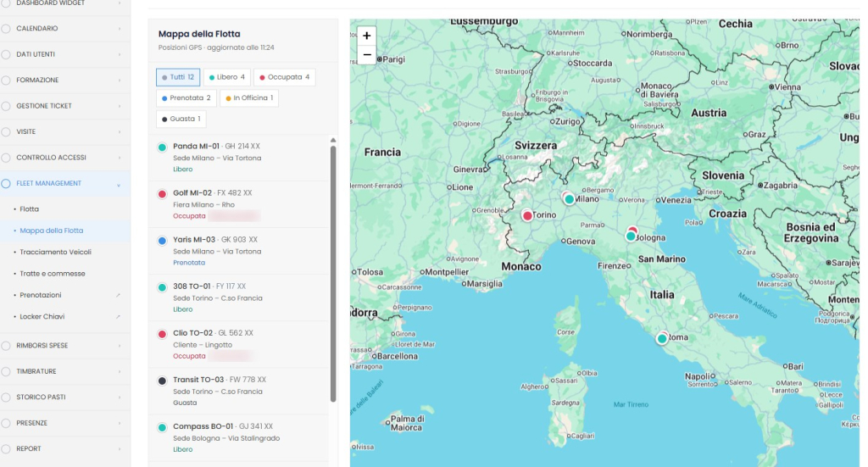The image size is (868, 467).
Task: Expand the Dati Utenti menu chevron
Action: tap(119, 54)
